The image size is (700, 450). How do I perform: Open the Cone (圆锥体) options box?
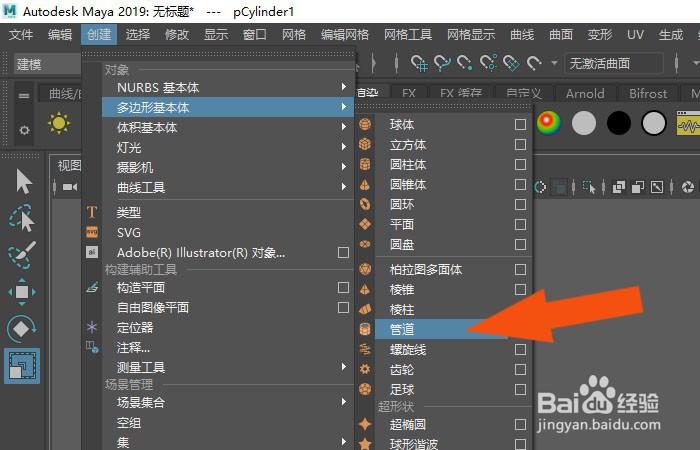tap(520, 184)
